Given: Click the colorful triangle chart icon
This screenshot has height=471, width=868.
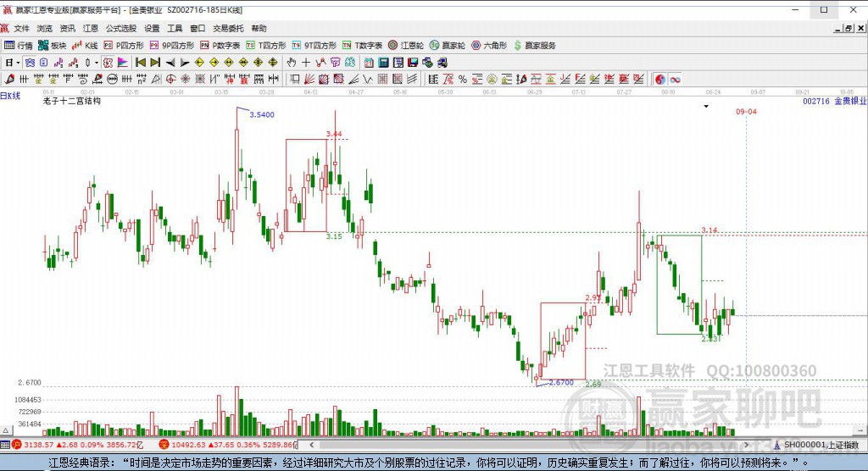Looking at the screenshot, I should tap(122, 63).
